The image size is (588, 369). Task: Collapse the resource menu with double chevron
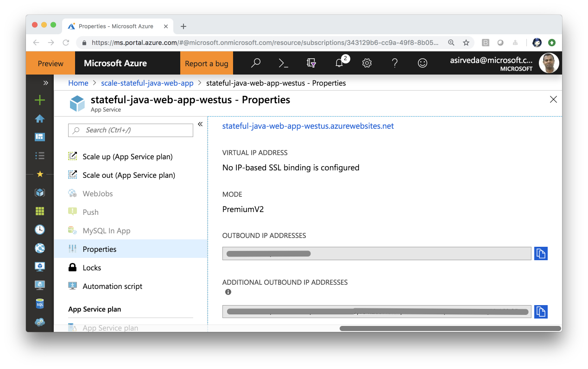point(200,124)
